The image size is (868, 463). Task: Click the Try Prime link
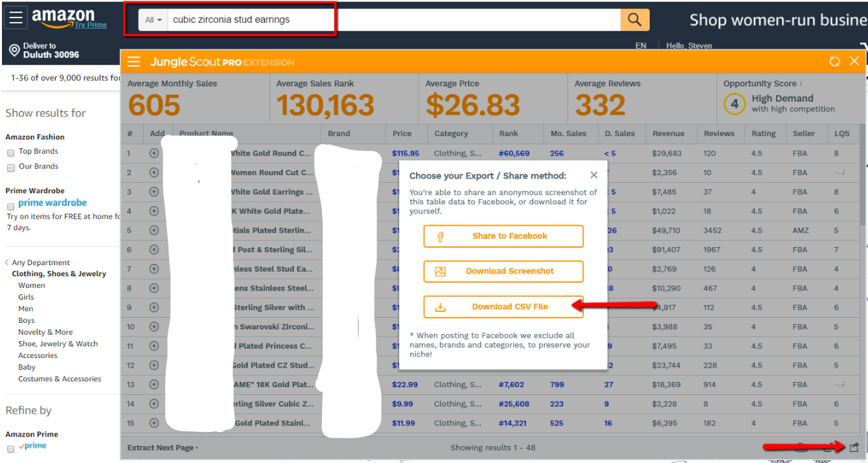tap(90, 25)
